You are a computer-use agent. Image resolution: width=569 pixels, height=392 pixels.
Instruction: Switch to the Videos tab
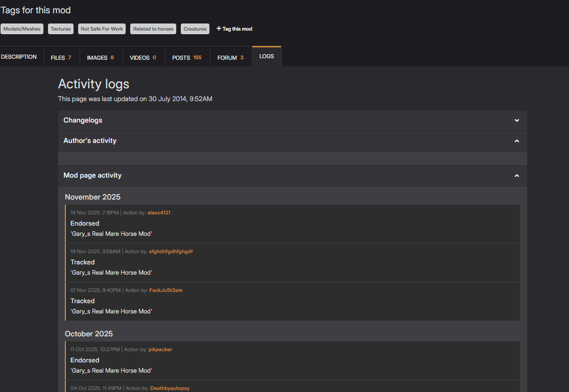click(x=144, y=57)
